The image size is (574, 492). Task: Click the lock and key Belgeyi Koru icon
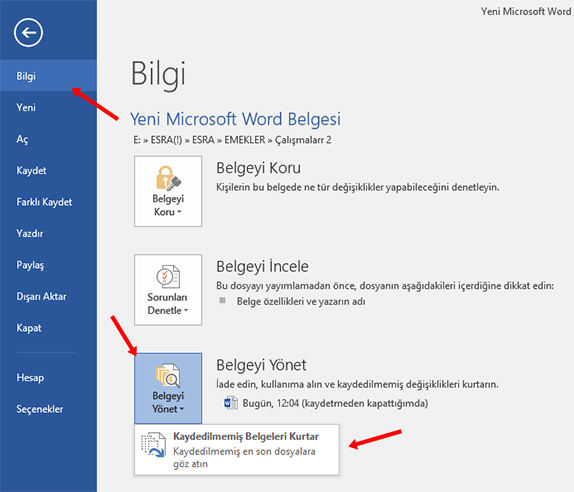click(x=168, y=178)
